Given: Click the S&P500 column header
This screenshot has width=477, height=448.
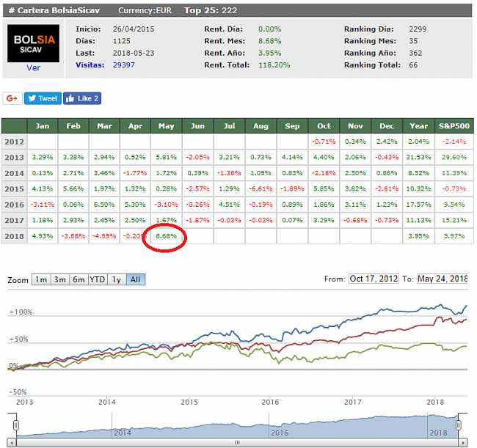Looking at the screenshot, I should 454,126.
